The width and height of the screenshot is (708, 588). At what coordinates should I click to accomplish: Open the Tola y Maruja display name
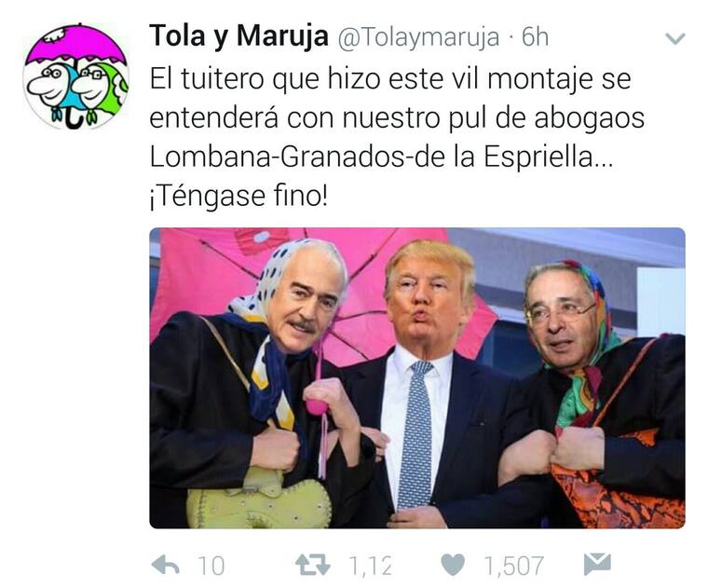238,36
